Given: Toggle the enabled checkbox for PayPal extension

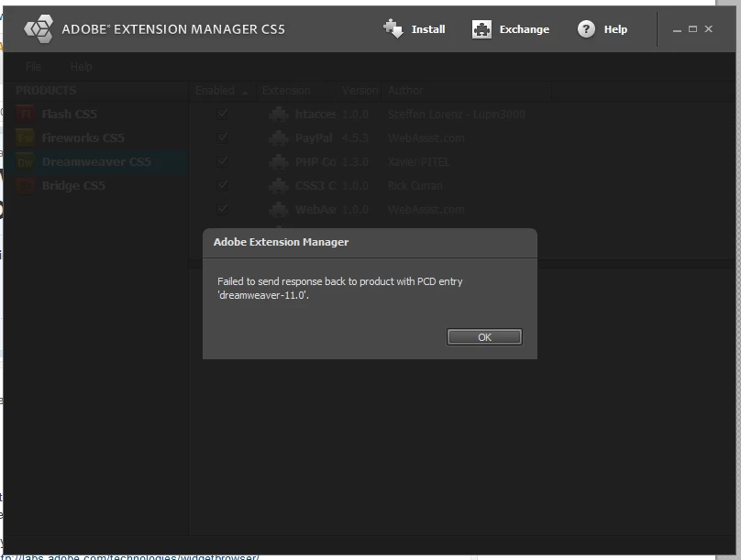Looking at the screenshot, I should click(222, 137).
